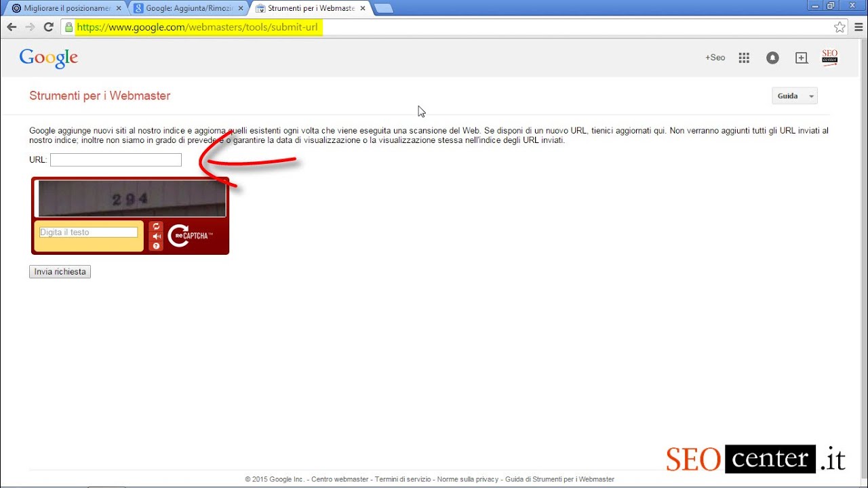Viewport: 868px width, 488px height.
Task: Open Termini di servizio footer link
Action: pyautogui.click(x=403, y=479)
